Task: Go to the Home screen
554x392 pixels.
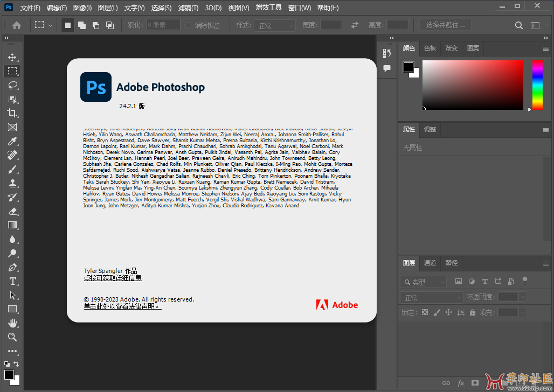Action: (x=17, y=25)
